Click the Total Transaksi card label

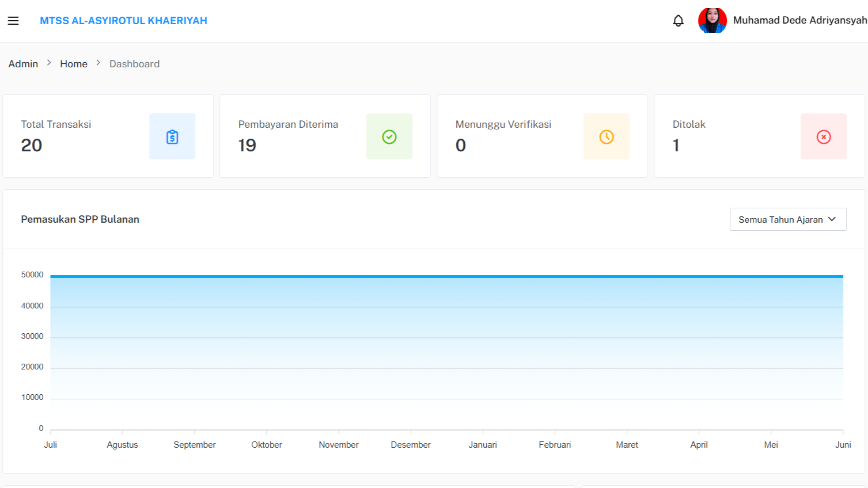(x=56, y=124)
